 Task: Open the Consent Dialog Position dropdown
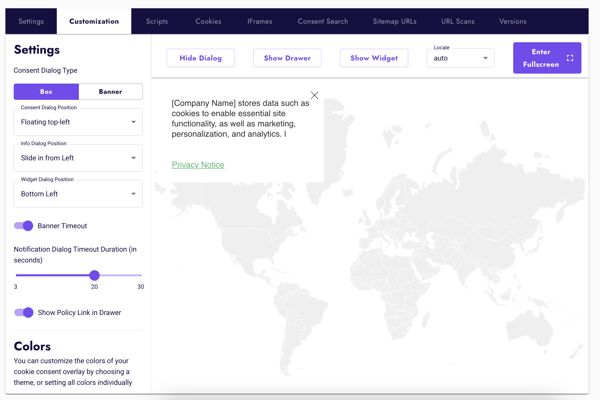tap(78, 122)
